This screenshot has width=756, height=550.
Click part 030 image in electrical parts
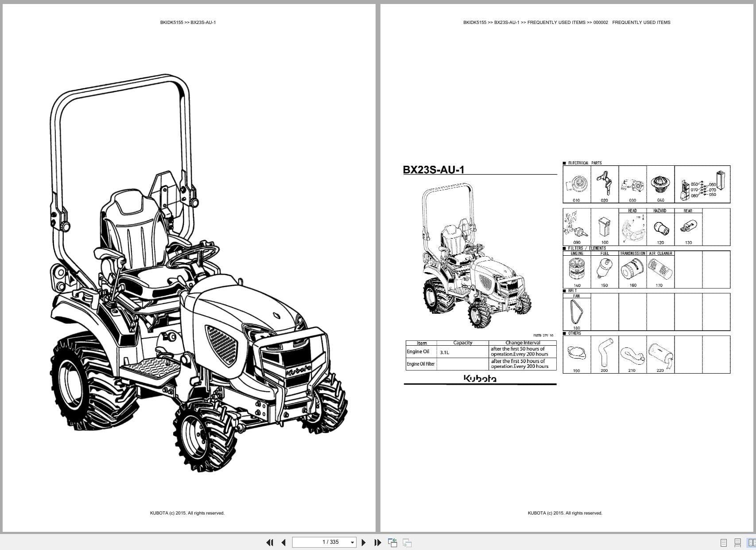[x=632, y=185]
